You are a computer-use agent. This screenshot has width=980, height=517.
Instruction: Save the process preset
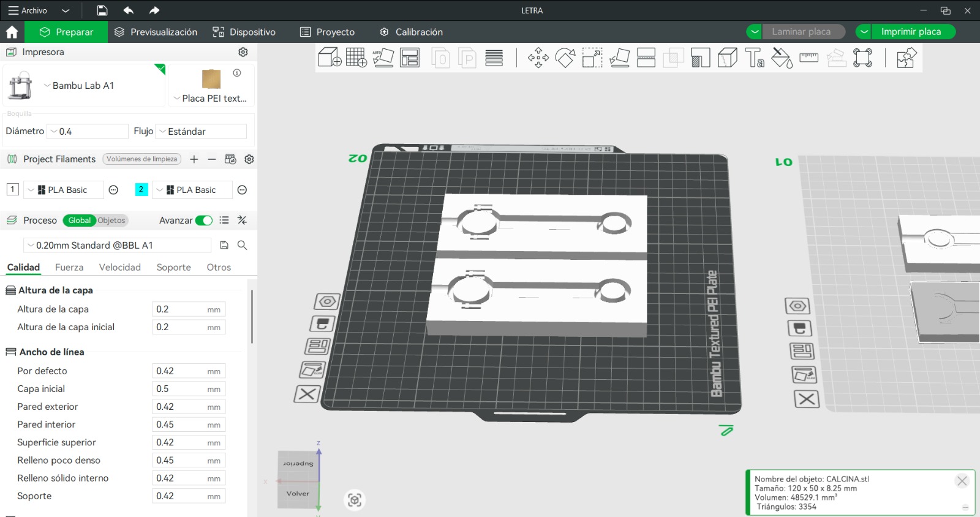pos(224,245)
